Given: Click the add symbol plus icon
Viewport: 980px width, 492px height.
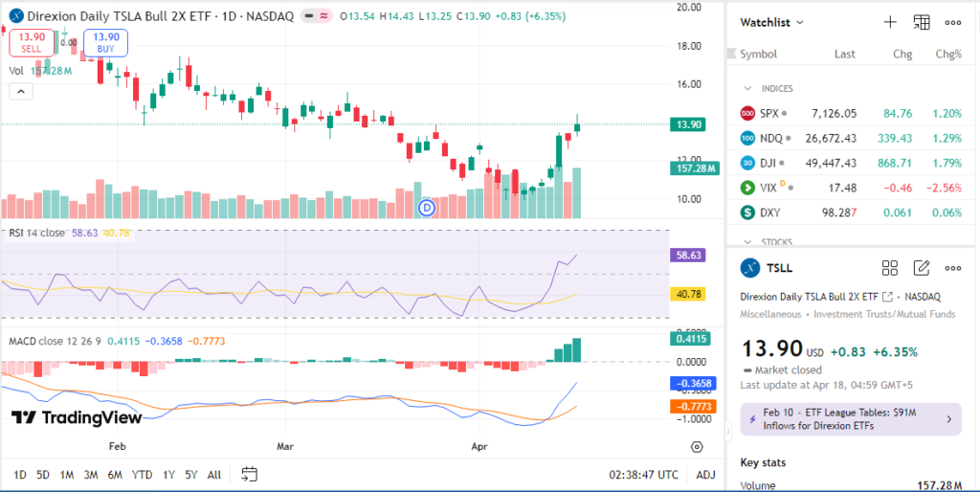Looking at the screenshot, I should pyautogui.click(x=890, y=22).
